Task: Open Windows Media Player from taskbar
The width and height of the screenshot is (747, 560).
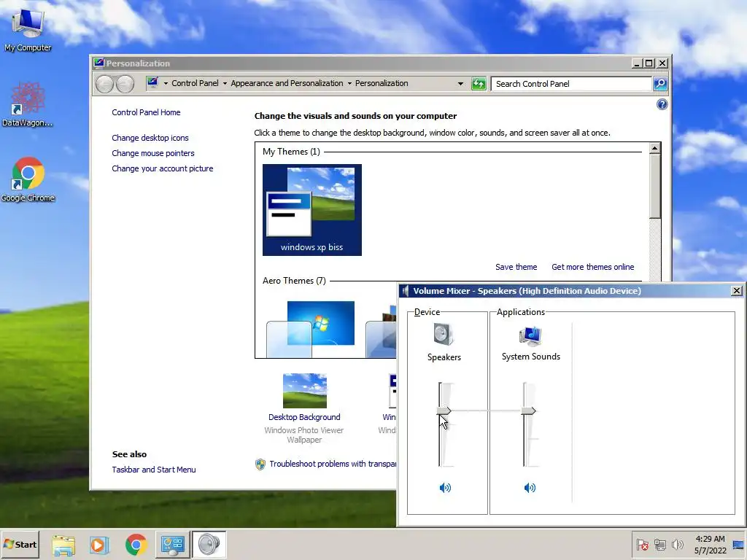Action: pos(99,545)
